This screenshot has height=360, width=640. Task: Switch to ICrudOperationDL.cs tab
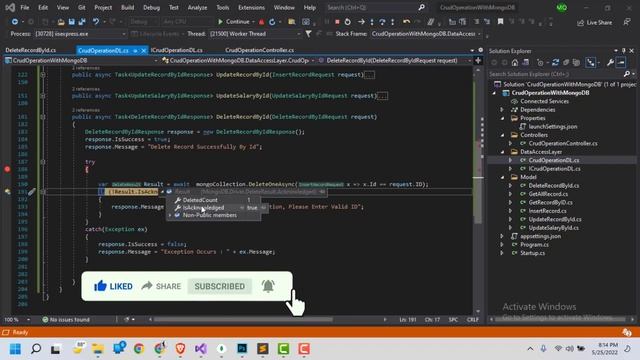pos(177,50)
